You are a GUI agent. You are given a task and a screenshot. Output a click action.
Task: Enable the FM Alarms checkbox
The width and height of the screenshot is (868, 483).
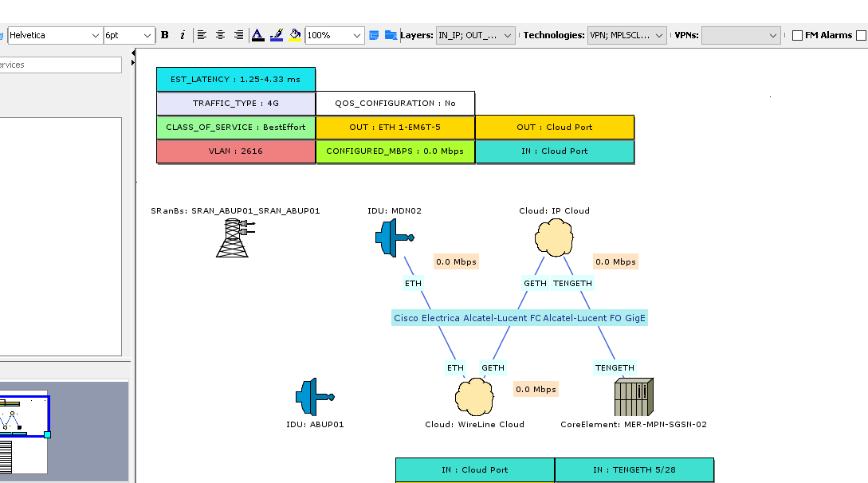pos(797,36)
